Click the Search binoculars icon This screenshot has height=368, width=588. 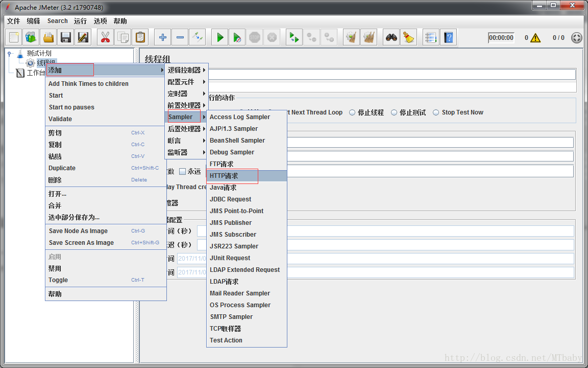point(391,37)
